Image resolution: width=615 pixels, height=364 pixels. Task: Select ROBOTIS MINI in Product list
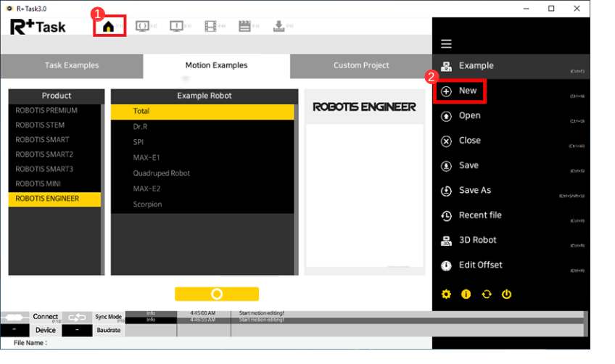[40, 183]
